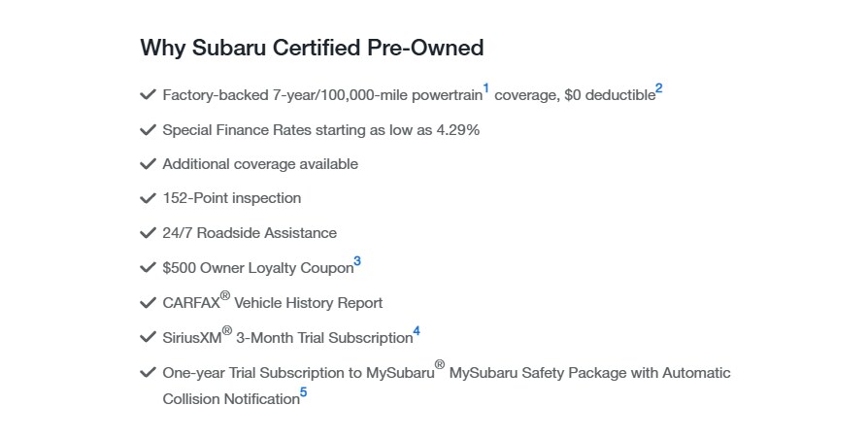Click the Special Finance Rates 4.29% text
The image size is (868, 440).
[320, 130]
